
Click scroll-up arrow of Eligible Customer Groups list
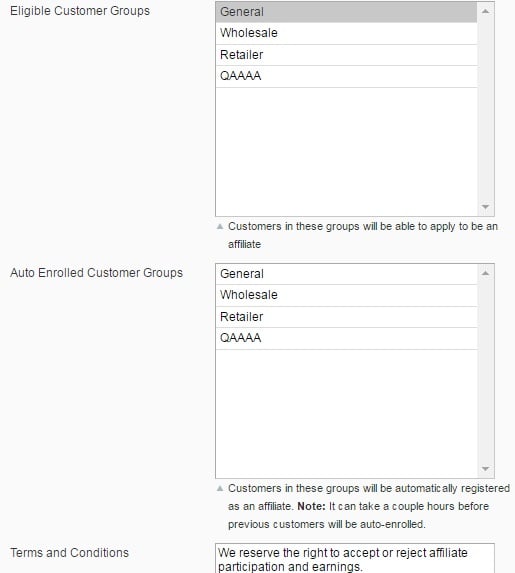pos(485,11)
